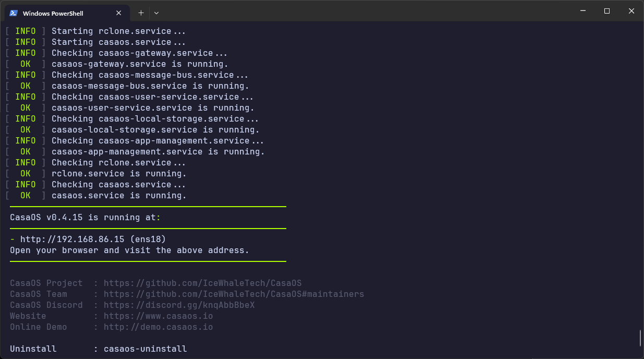
Task: Click the PowerShell icon on the tab
Action: (14, 13)
